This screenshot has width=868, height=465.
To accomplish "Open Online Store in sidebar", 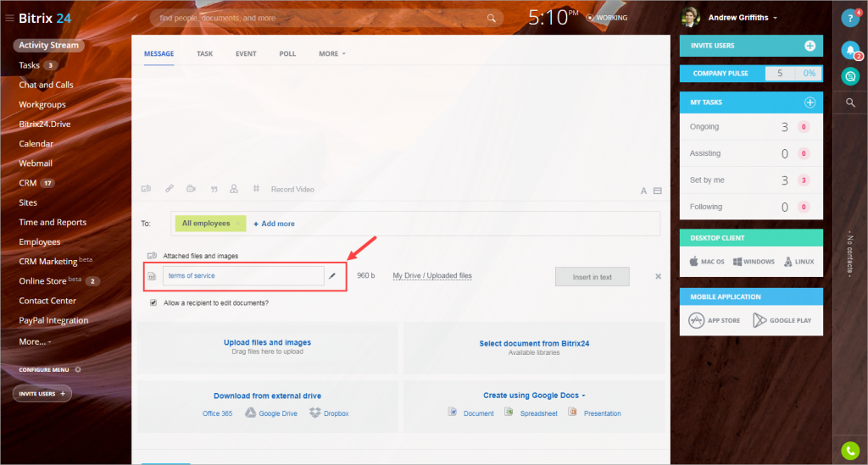I will (x=42, y=281).
